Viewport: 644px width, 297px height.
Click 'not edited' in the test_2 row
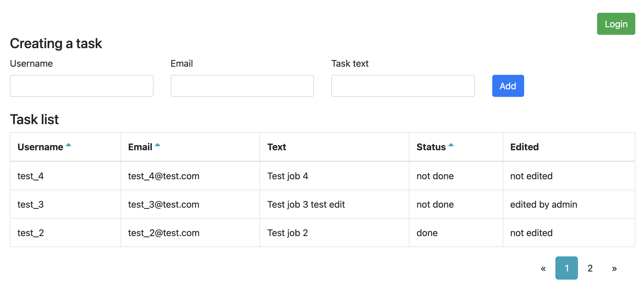point(531,233)
